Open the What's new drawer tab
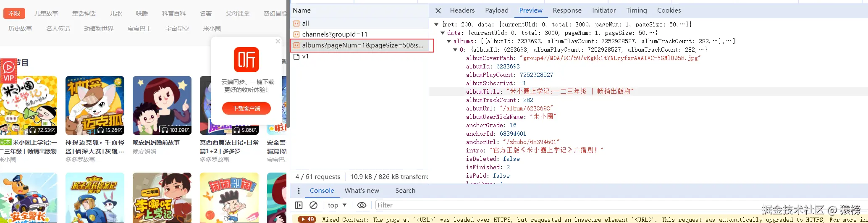 pyautogui.click(x=362, y=191)
